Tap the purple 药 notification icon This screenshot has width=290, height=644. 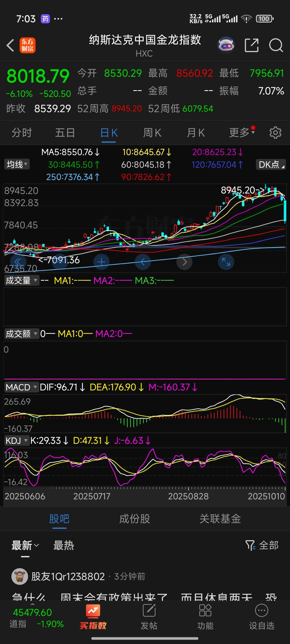click(45, 19)
